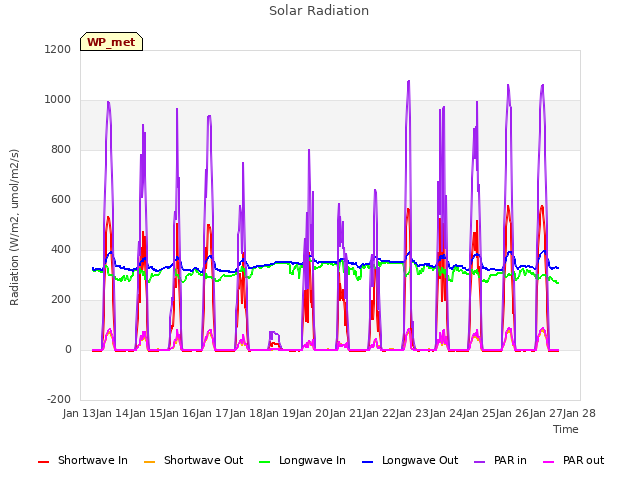
Task: Click the Jan 25 x-axis tick label
Action: coord(479,413)
